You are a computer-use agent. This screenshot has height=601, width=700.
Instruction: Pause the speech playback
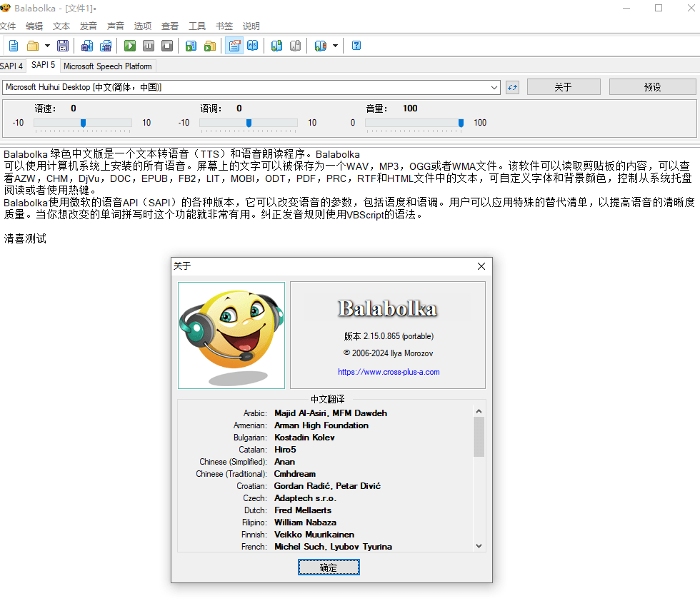[x=149, y=46]
